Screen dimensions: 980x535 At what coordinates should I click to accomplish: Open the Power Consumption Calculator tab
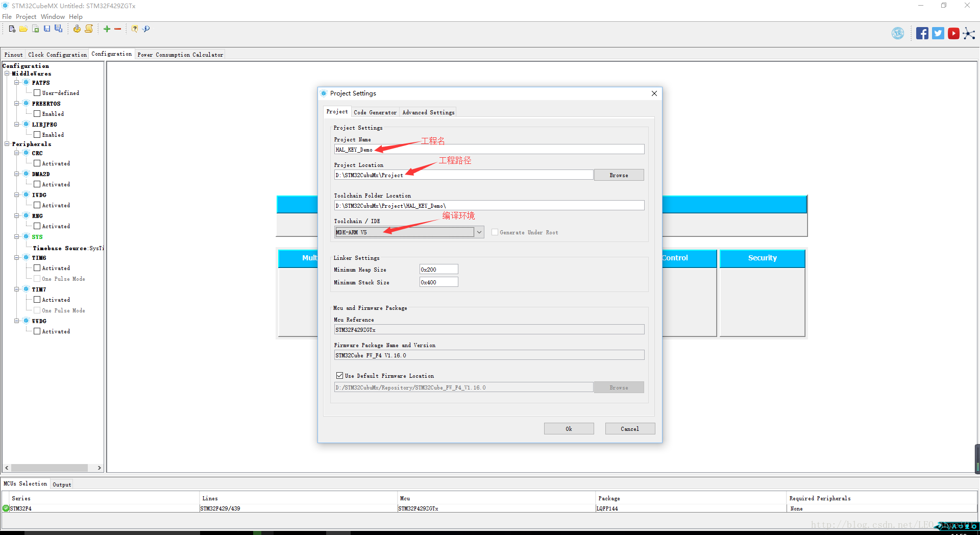click(180, 55)
